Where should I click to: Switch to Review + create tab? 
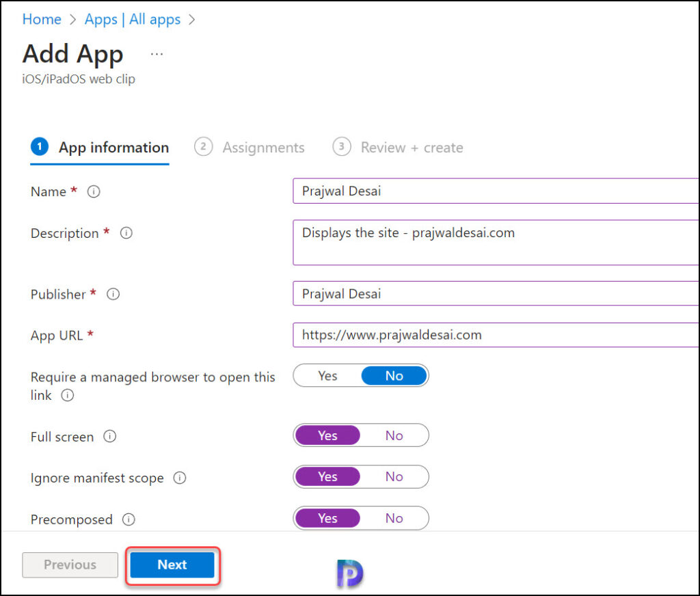398,148
